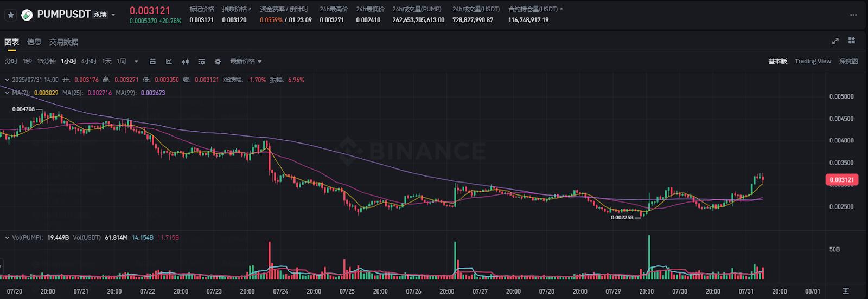Open the 交易数据 tab
The width and height of the screenshot is (868, 299).
(x=63, y=42)
